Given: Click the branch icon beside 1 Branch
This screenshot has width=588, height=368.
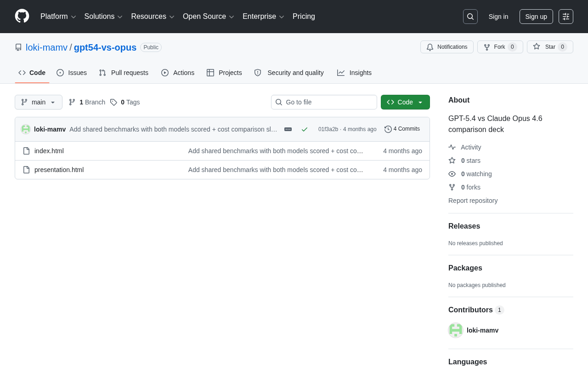Looking at the screenshot, I should [72, 102].
